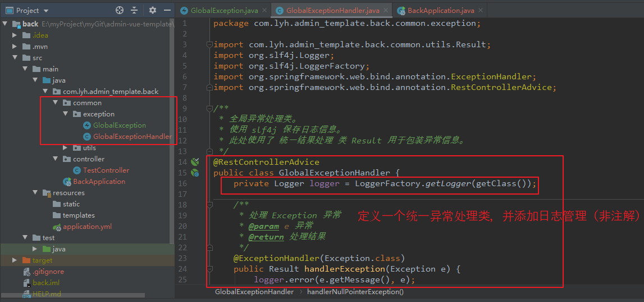Click GlobalExceptionHandler breadcrumb item
This screenshot has width=644, height=302.
254,292
